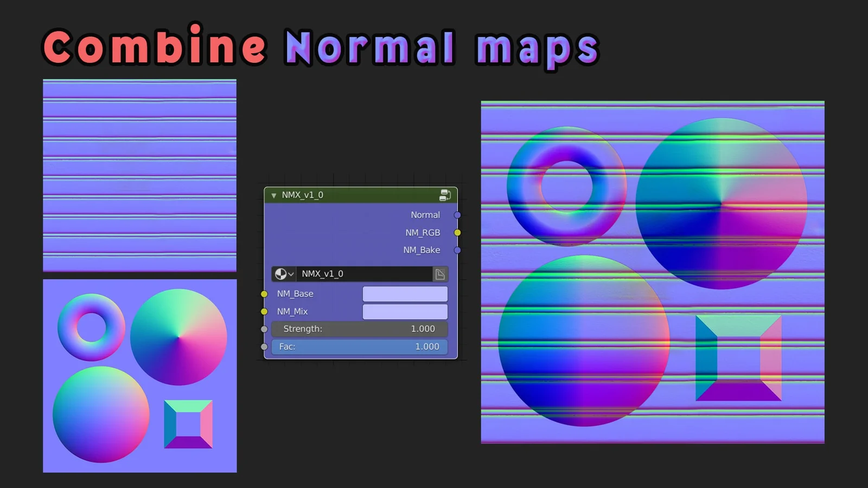868x488 pixels.
Task: Click the NM_Base color input field
Action: (405, 293)
